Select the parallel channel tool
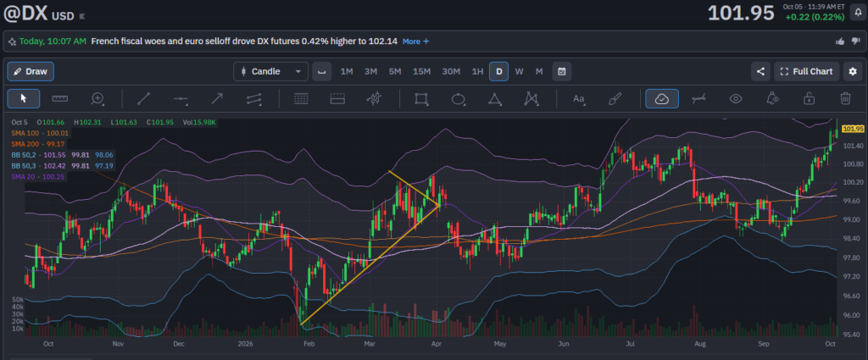This screenshot has width=868, height=360. [x=253, y=99]
